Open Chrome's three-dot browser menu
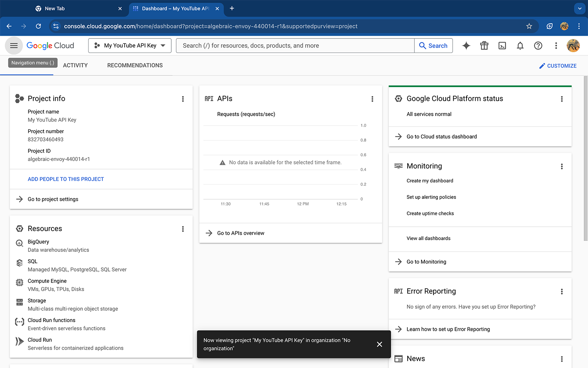 (x=579, y=26)
